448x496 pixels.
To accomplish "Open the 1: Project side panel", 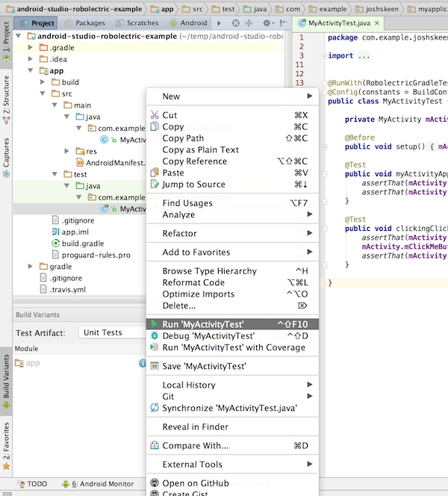I will (x=6, y=42).
